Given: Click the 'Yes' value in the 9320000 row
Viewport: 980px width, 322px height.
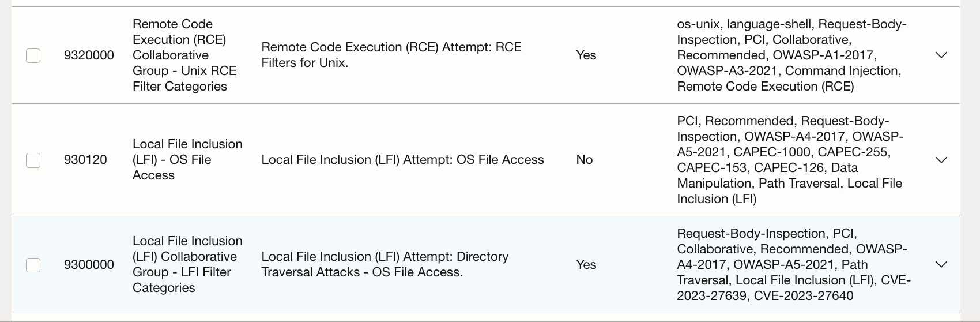Looking at the screenshot, I should coord(586,55).
